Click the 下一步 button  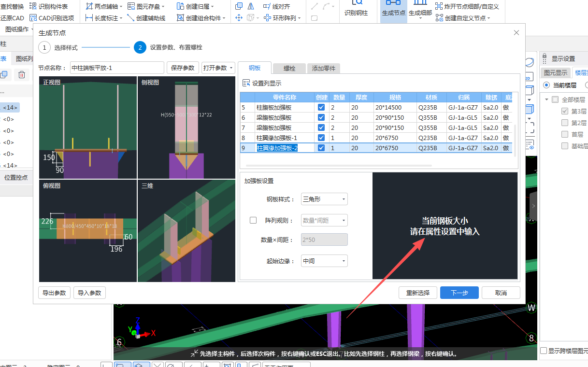[x=459, y=293]
